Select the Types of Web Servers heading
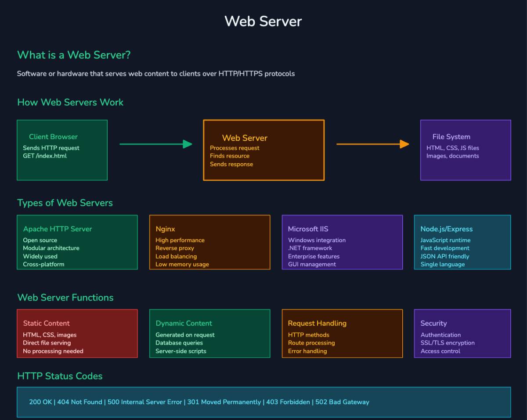 (65, 202)
